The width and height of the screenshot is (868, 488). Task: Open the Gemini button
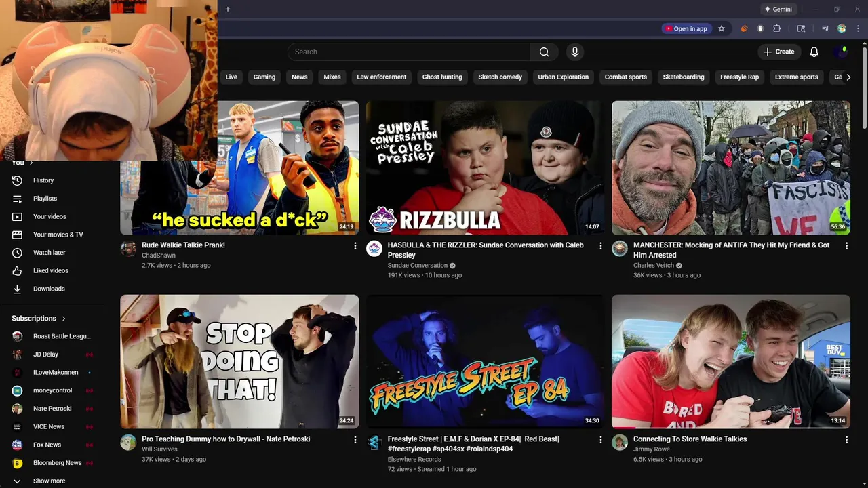click(778, 9)
